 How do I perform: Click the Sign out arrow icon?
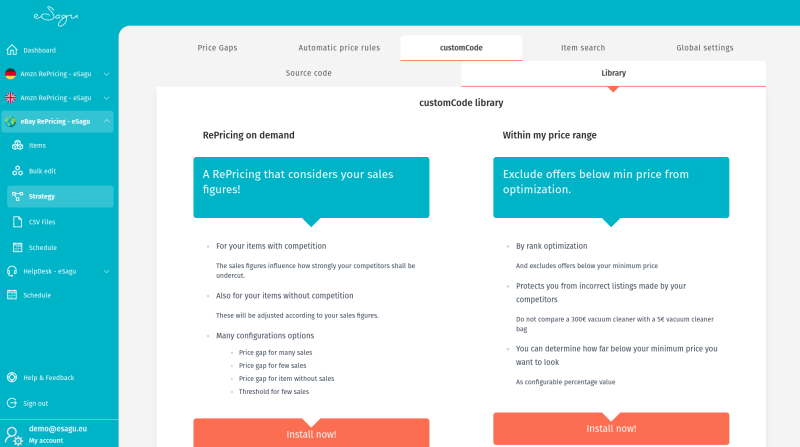12,403
